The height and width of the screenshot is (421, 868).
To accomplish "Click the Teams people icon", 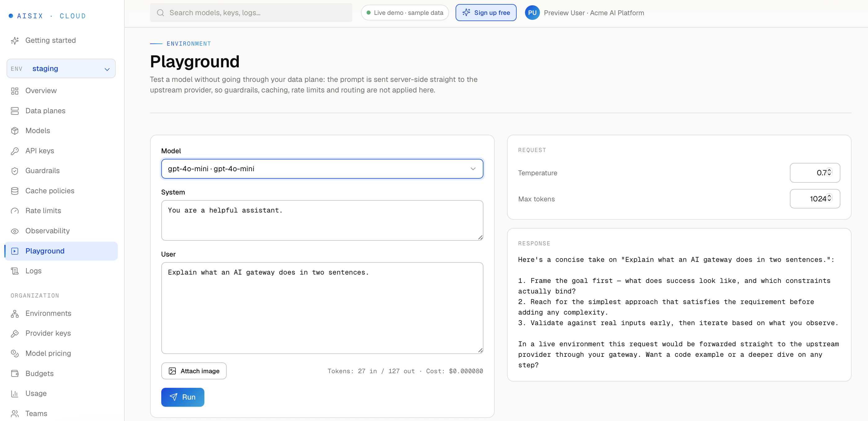I will (x=15, y=414).
